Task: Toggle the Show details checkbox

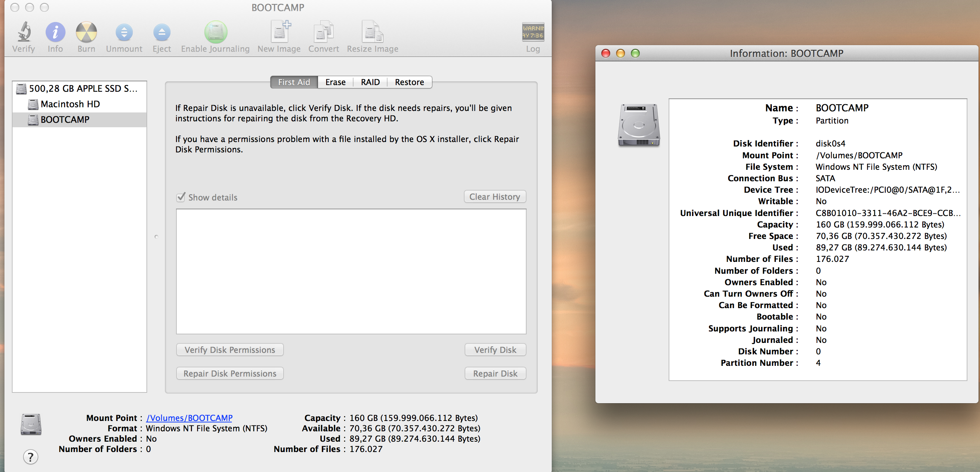Action: [181, 197]
